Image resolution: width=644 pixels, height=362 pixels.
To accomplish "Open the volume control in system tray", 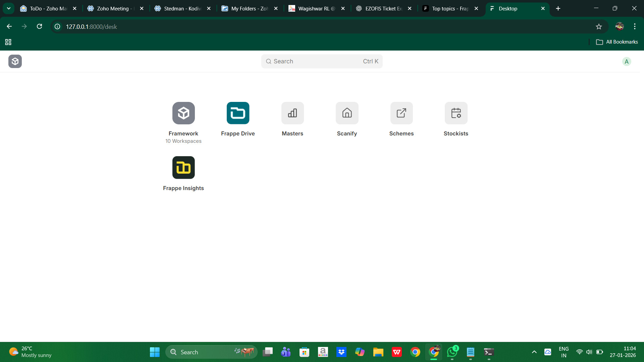I will [x=589, y=352].
